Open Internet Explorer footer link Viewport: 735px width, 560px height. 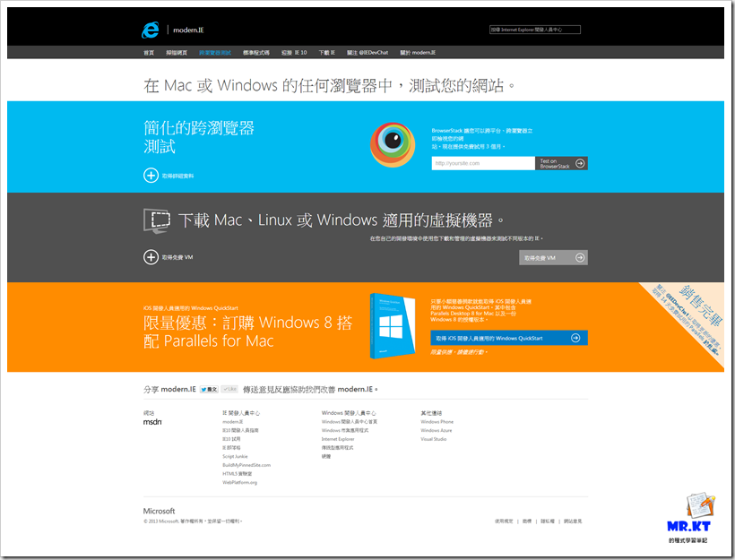coord(338,439)
